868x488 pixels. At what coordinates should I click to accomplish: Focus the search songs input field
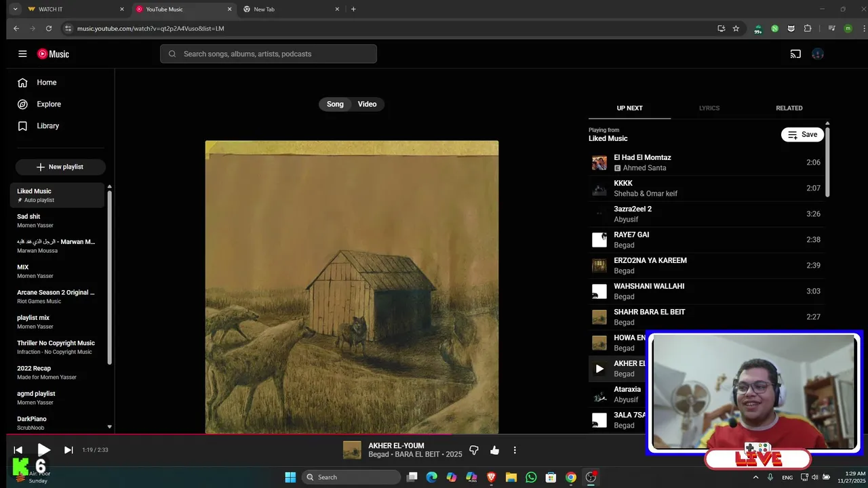[x=269, y=54]
